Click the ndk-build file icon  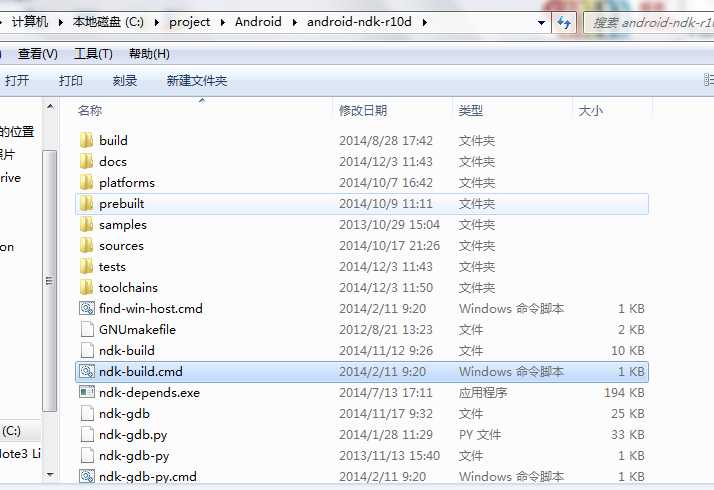pos(87,350)
